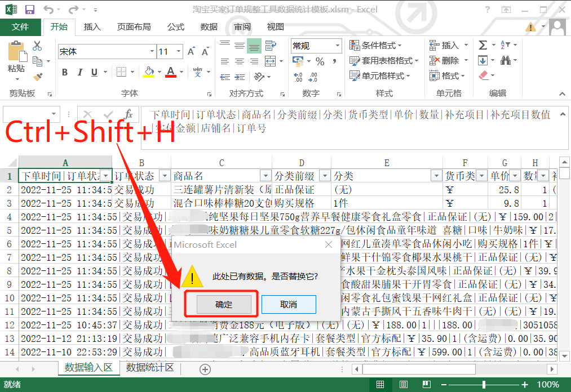
Task: Toggle Bold formatting
Action: (x=65, y=72)
